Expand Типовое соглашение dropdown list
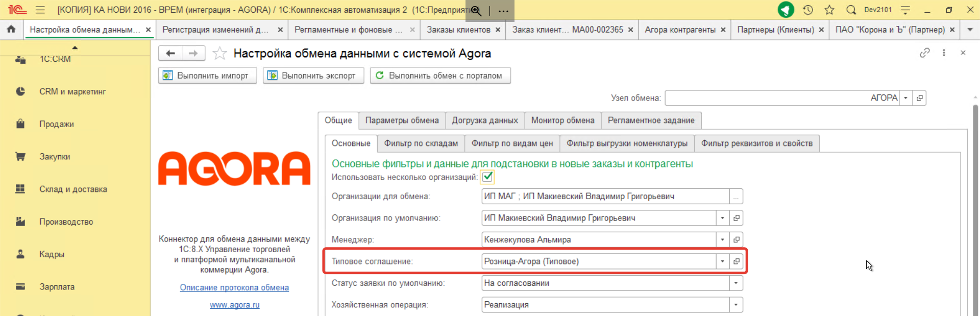The width and height of the screenshot is (980, 316). (x=722, y=261)
